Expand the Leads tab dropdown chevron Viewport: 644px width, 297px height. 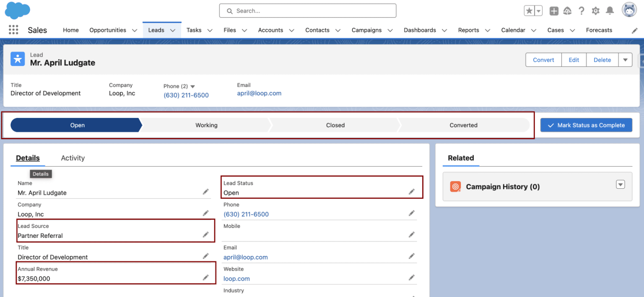tap(173, 30)
